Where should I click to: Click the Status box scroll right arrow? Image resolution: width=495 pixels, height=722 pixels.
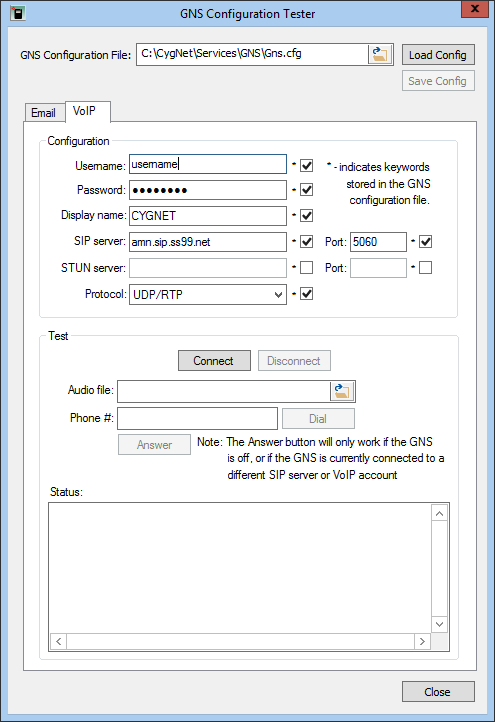point(422,641)
